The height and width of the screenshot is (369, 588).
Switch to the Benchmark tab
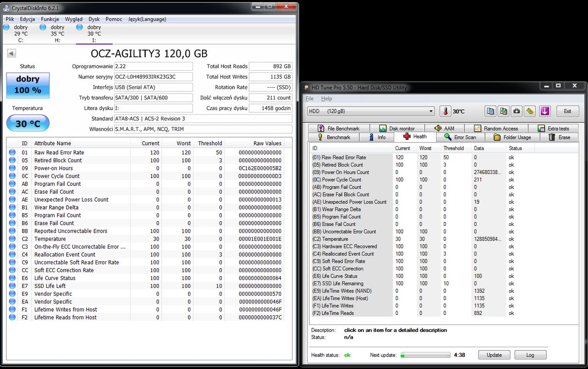click(334, 137)
